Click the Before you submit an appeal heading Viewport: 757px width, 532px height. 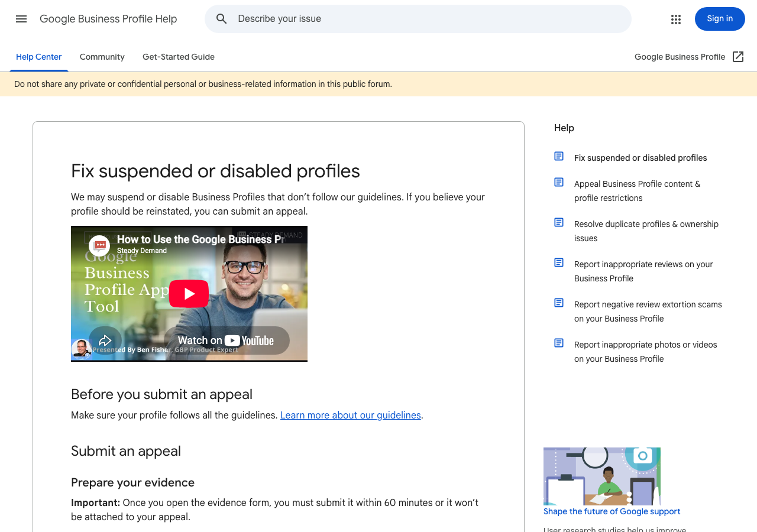click(x=161, y=394)
